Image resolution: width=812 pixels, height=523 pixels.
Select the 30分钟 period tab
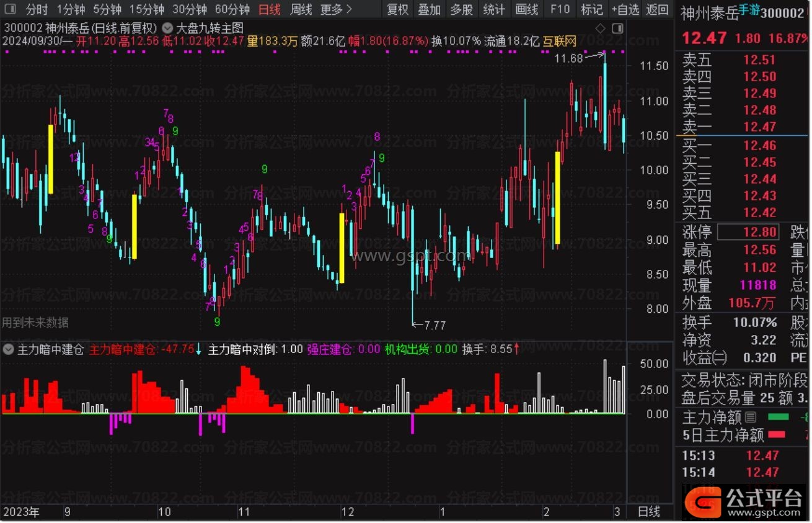(189, 9)
